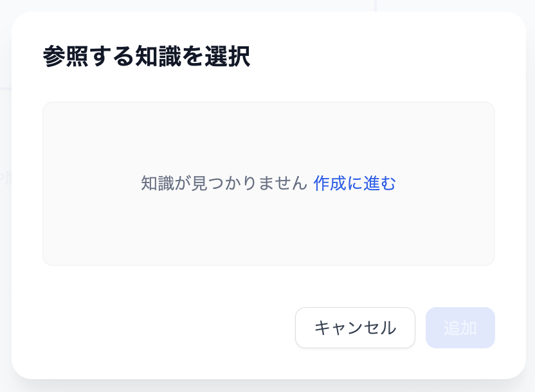Open knowledge creation via 作成に進む
Viewport: 535px width, 392px height.
click(354, 183)
